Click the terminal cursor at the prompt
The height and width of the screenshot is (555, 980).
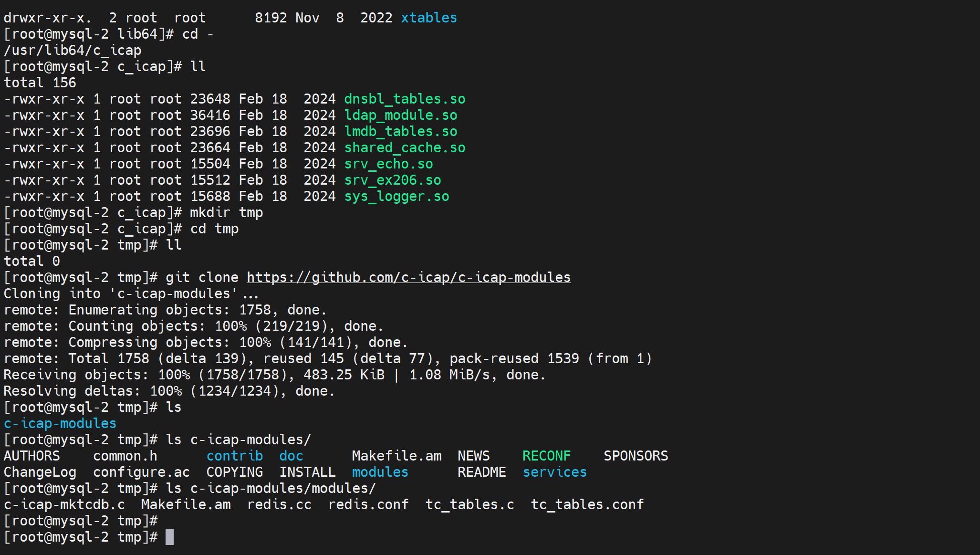click(169, 537)
